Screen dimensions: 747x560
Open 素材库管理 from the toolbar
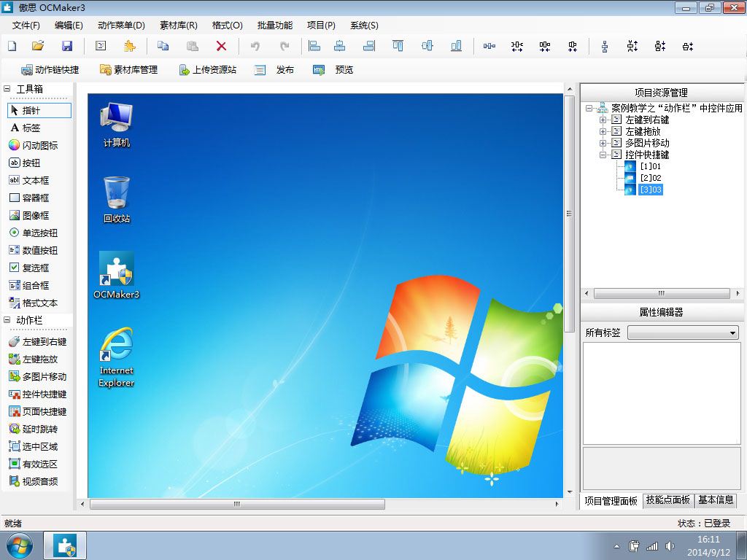coord(128,69)
